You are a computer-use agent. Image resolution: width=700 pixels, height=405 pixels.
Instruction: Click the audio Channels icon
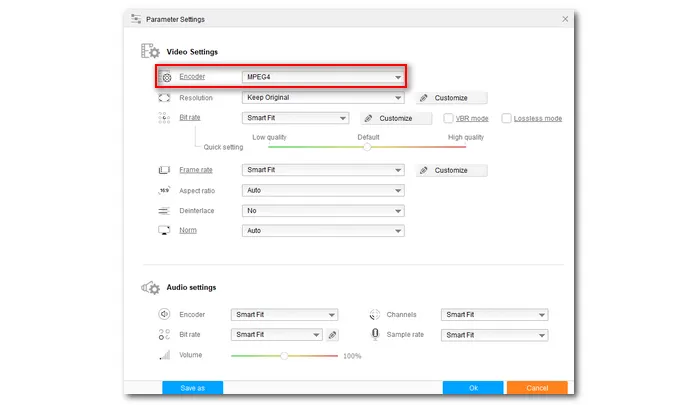(376, 314)
